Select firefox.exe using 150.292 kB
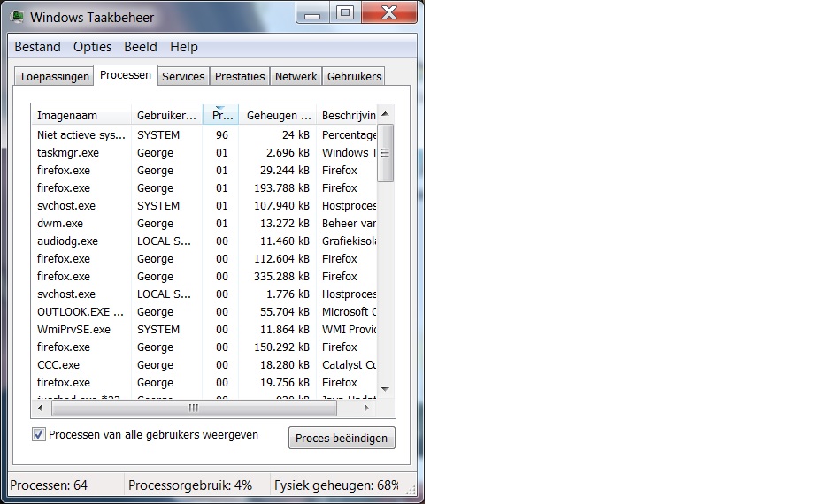Viewport: 822px width, 504px height. [x=204, y=347]
